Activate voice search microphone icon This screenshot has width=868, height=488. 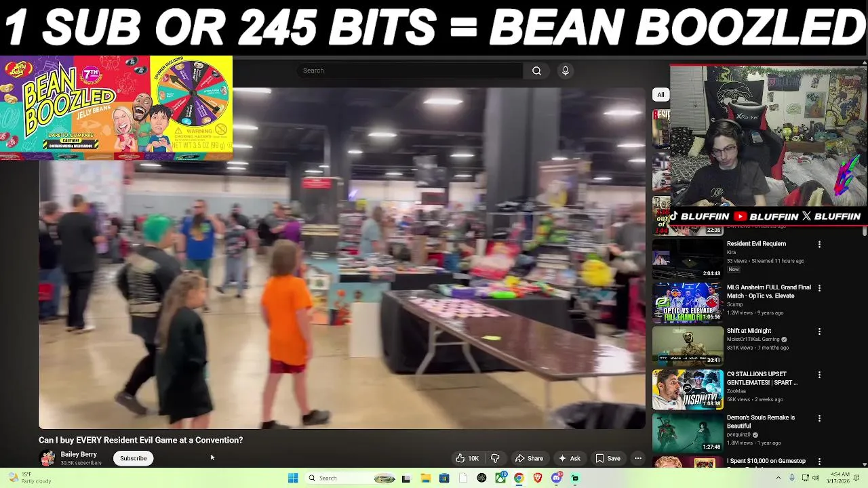pyautogui.click(x=566, y=70)
